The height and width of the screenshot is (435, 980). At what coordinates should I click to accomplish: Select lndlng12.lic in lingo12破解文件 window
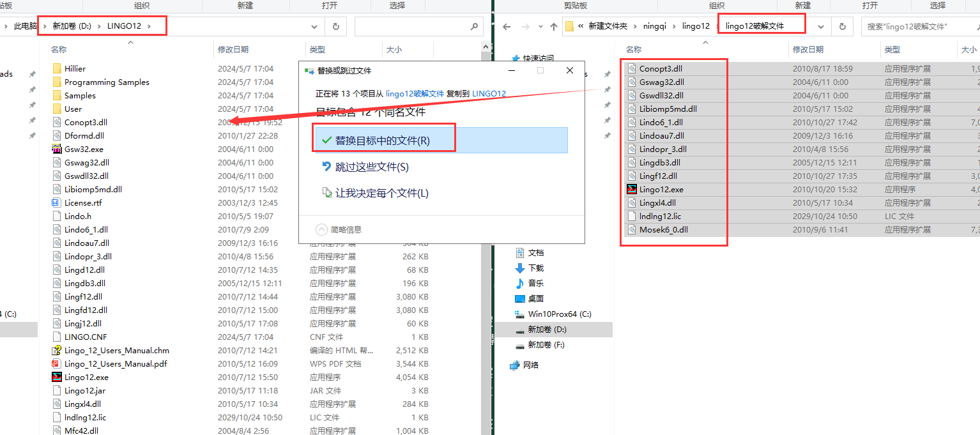click(x=660, y=216)
